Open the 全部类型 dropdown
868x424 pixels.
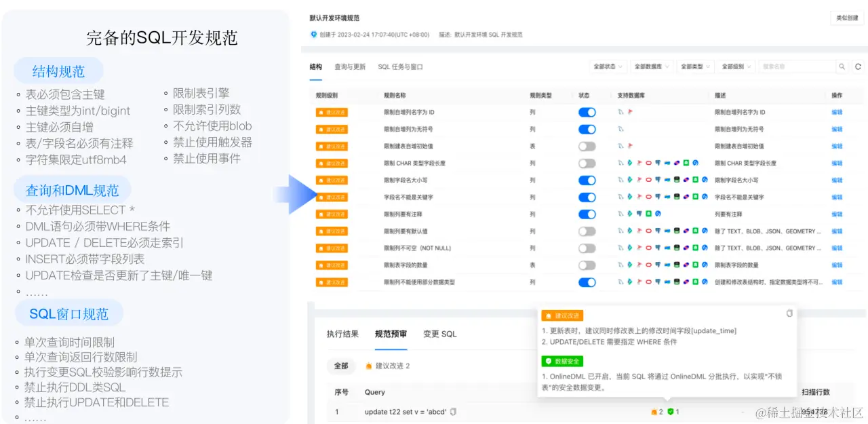(696, 66)
